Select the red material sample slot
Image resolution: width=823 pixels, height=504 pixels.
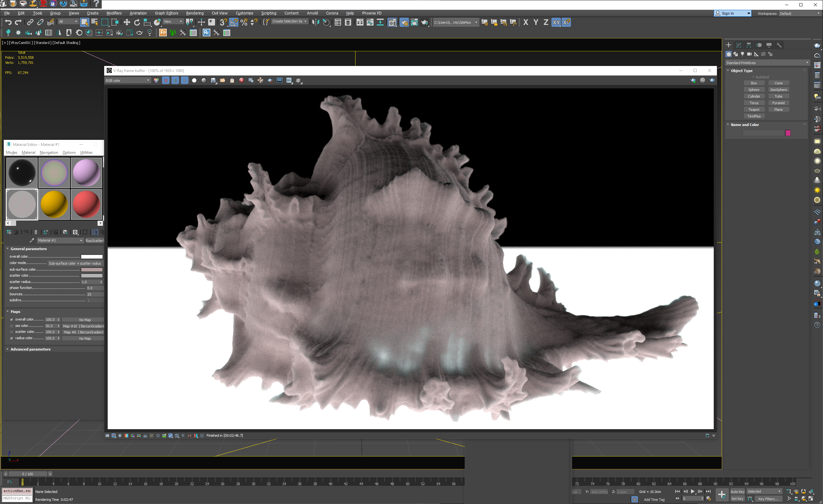(x=86, y=204)
